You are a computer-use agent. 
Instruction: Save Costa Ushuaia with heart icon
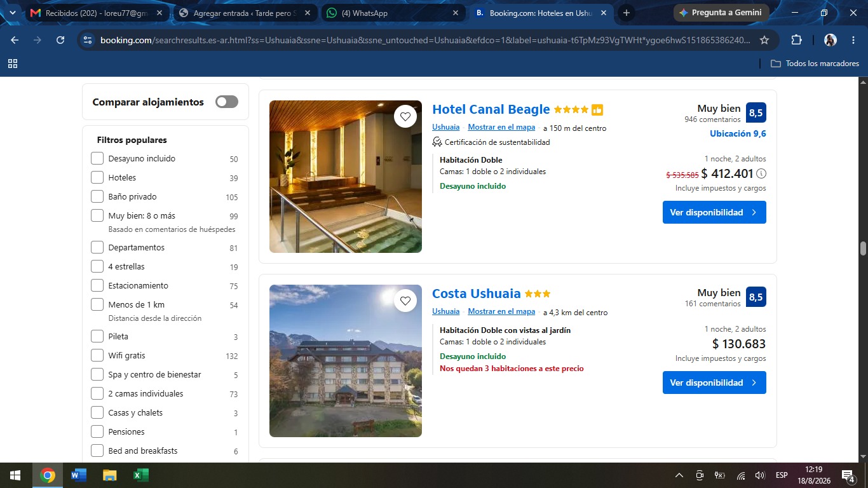coord(405,301)
